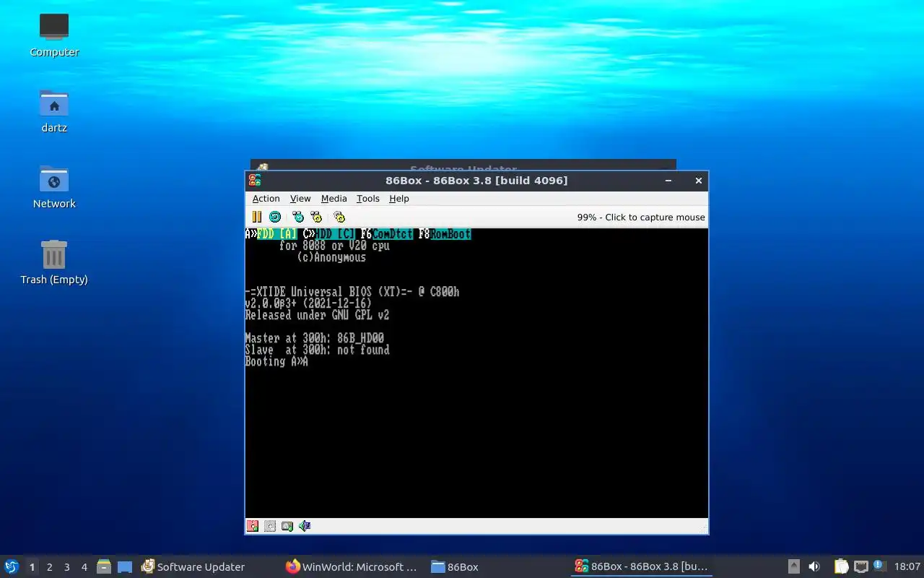Viewport: 924px width, 578px height.
Task: Click the sound speaker status bar icon
Action: click(305, 526)
